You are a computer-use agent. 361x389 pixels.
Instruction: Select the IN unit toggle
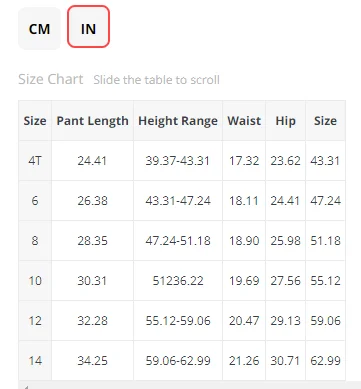point(88,26)
